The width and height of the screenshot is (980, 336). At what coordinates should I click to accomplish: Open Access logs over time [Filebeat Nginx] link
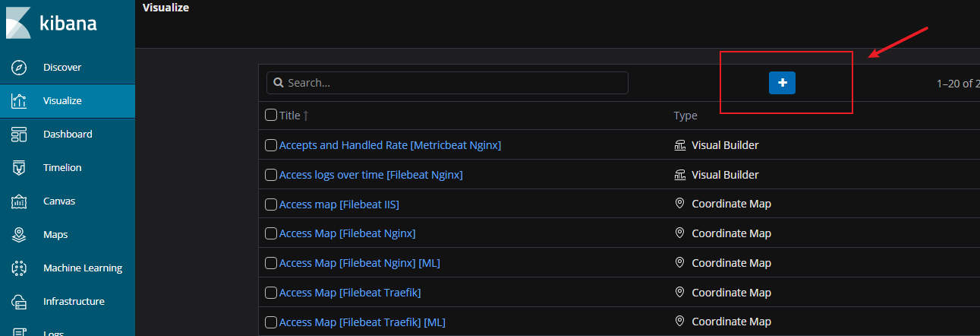(370, 175)
